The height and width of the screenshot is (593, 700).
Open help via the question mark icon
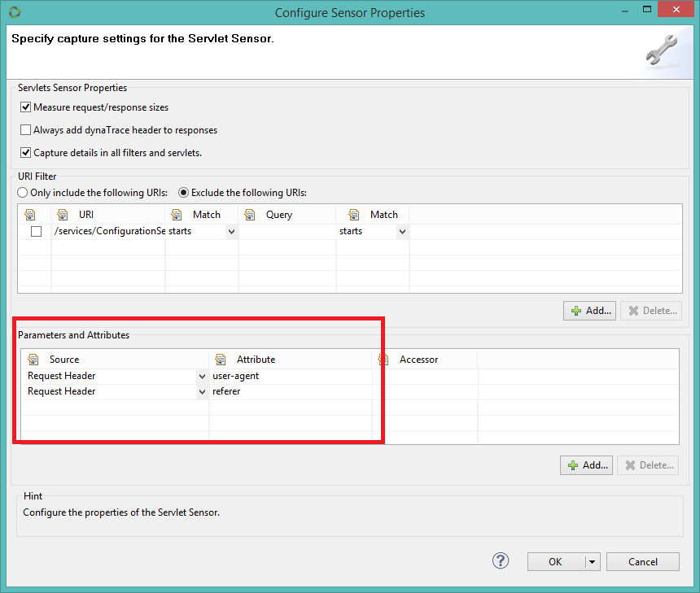click(x=500, y=560)
